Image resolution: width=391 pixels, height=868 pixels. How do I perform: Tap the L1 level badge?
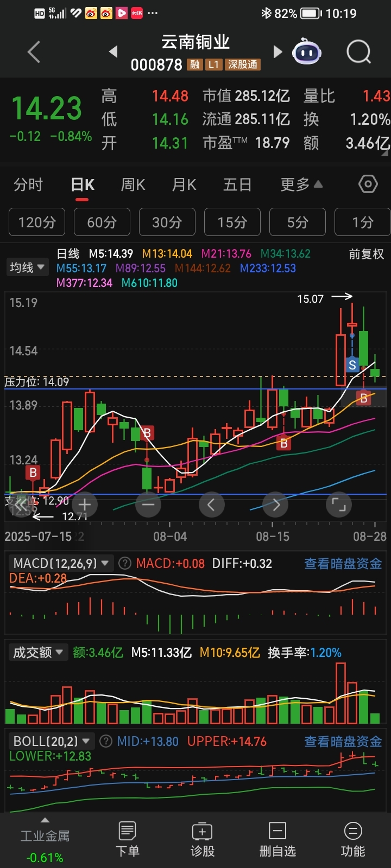click(x=213, y=65)
